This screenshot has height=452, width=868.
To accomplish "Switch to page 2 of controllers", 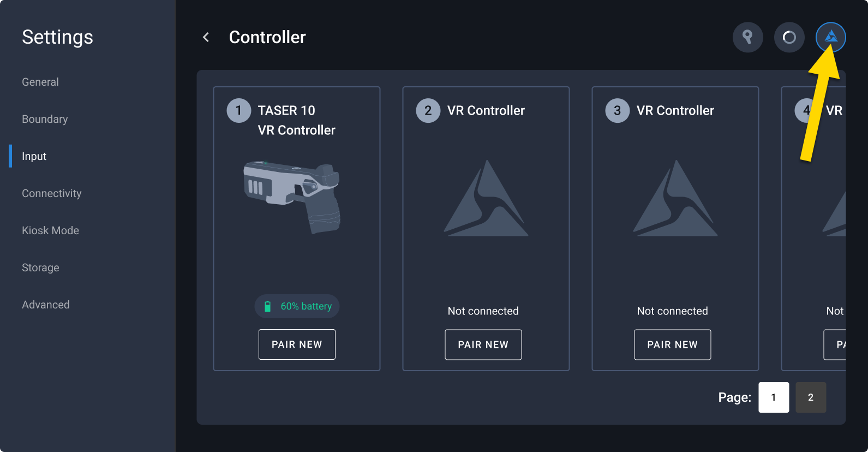I will click(x=811, y=397).
